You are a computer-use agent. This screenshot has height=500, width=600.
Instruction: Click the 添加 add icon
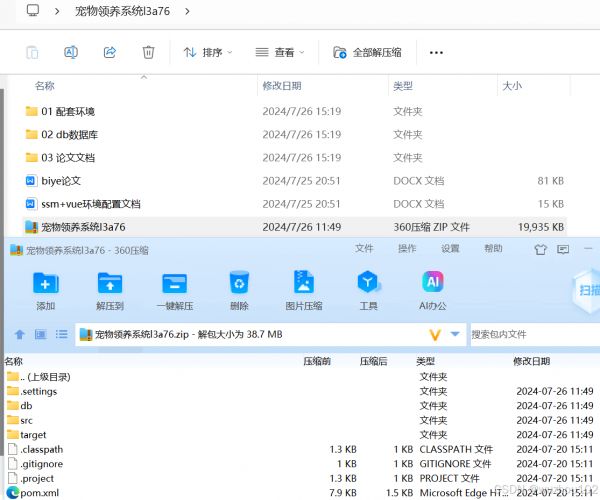(46, 290)
